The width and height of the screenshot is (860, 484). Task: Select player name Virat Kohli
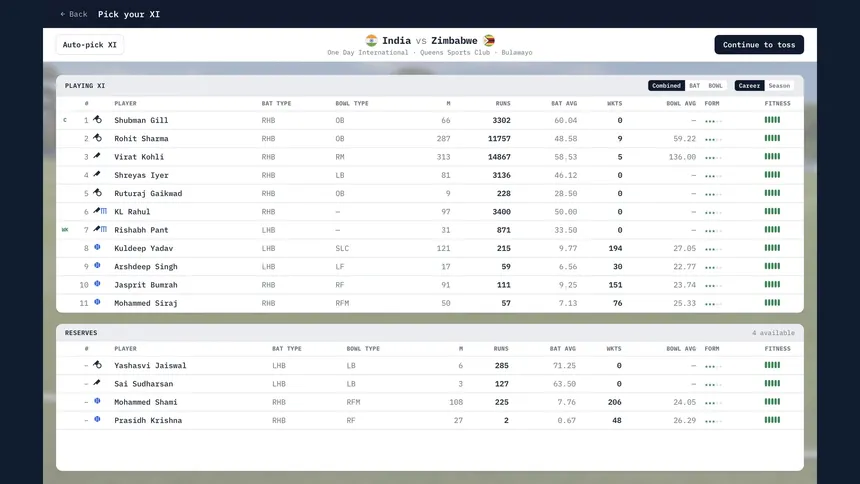coord(139,157)
